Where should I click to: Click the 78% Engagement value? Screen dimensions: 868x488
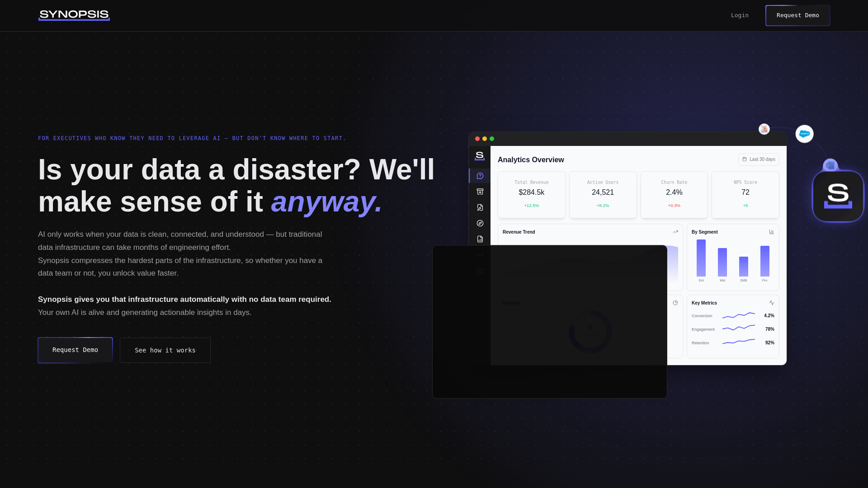tap(770, 329)
